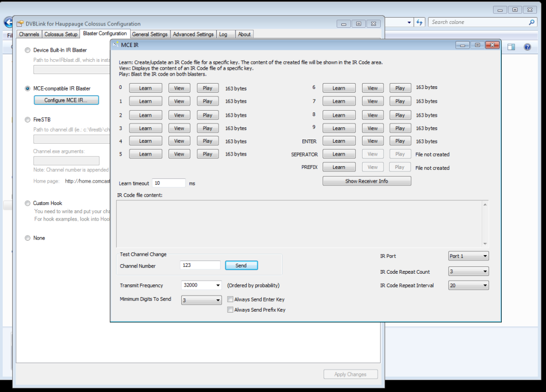View the IR code file for key 0
Screen dimensions: 546x392
[179, 88]
